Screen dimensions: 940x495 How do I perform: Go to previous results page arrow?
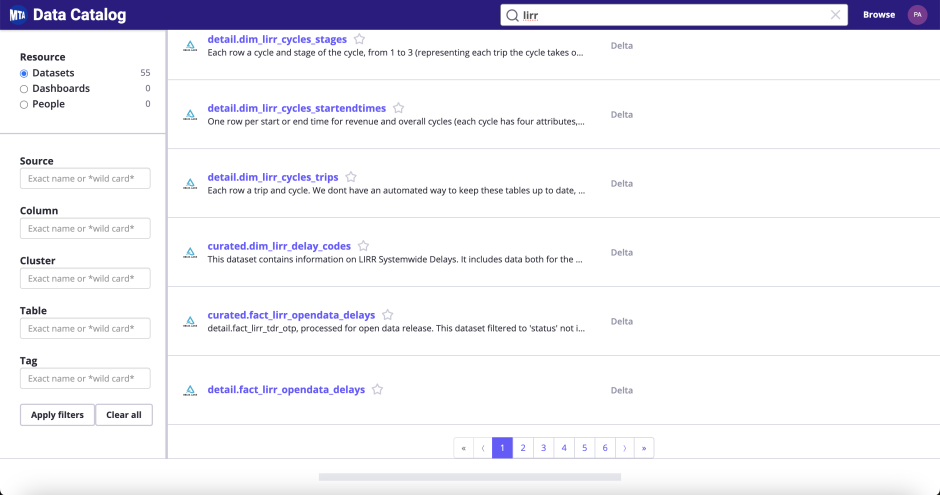(x=483, y=448)
